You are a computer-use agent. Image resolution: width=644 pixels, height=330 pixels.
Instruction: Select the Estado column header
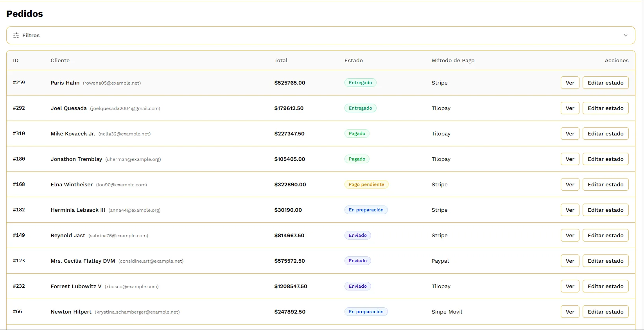[x=353, y=60]
